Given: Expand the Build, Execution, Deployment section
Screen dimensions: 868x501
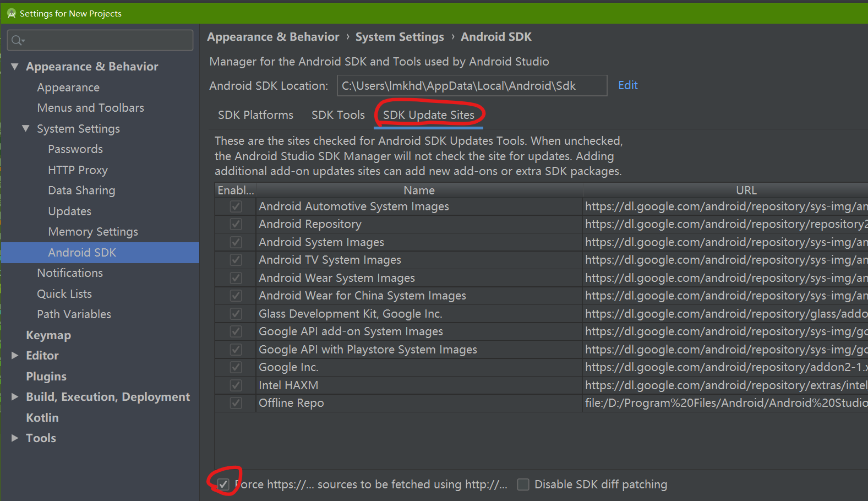Looking at the screenshot, I should pos(15,397).
